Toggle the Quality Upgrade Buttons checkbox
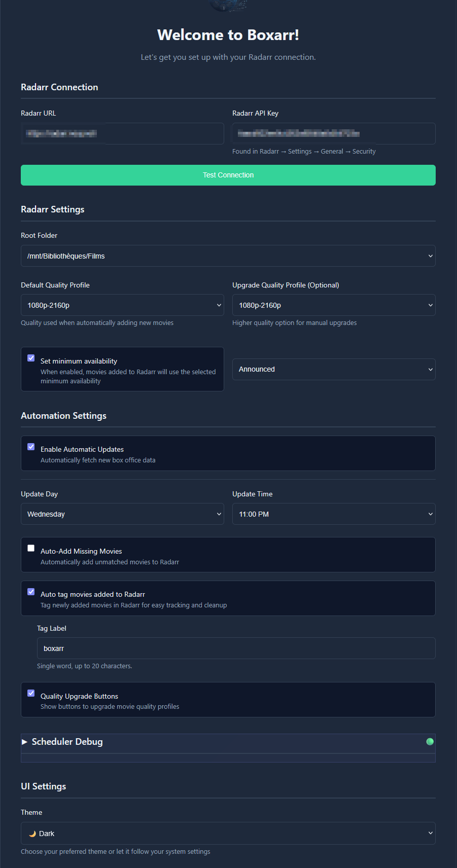The width and height of the screenshot is (457, 868). (x=31, y=693)
